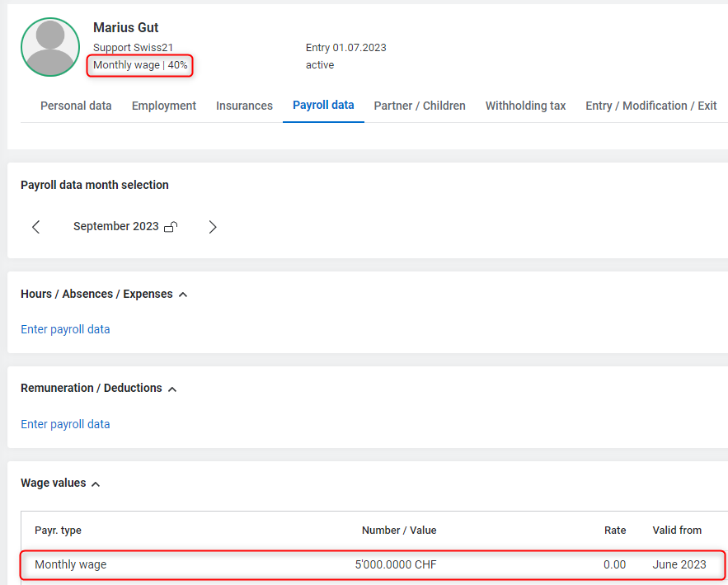Collapse the Remuneration / Deductions section

click(172, 389)
